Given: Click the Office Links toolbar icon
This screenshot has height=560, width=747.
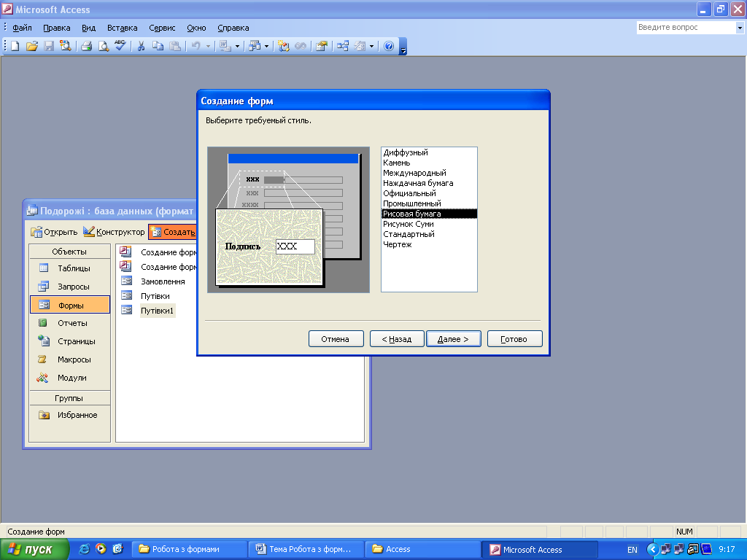Looking at the screenshot, I should tap(225, 46).
